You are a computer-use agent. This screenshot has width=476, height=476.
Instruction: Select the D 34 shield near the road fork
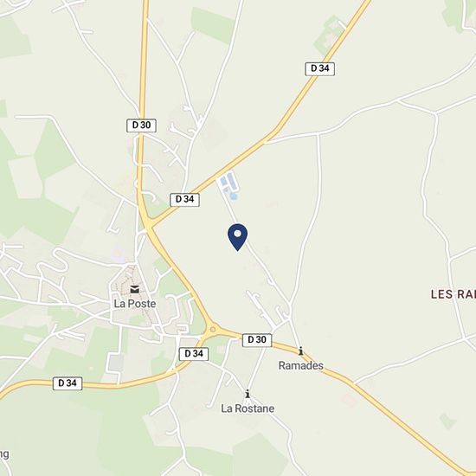click(x=184, y=200)
